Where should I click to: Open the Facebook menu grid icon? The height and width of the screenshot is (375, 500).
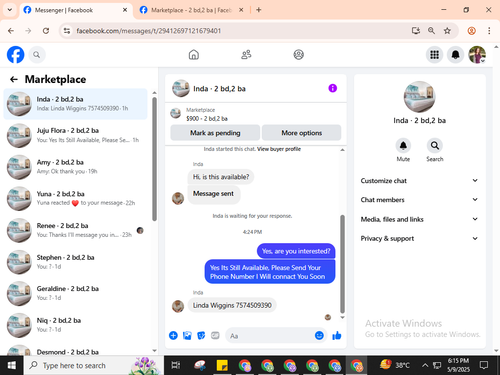pyautogui.click(x=434, y=55)
